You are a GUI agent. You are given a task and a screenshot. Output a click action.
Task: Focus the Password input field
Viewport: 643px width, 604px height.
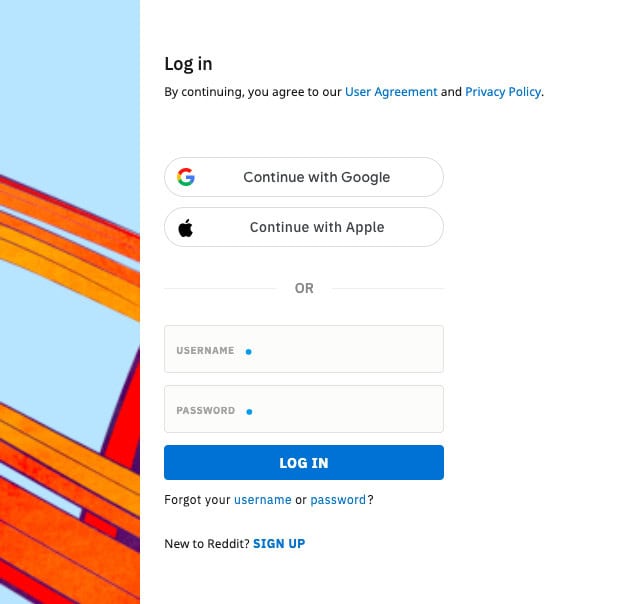click(304, 409)
